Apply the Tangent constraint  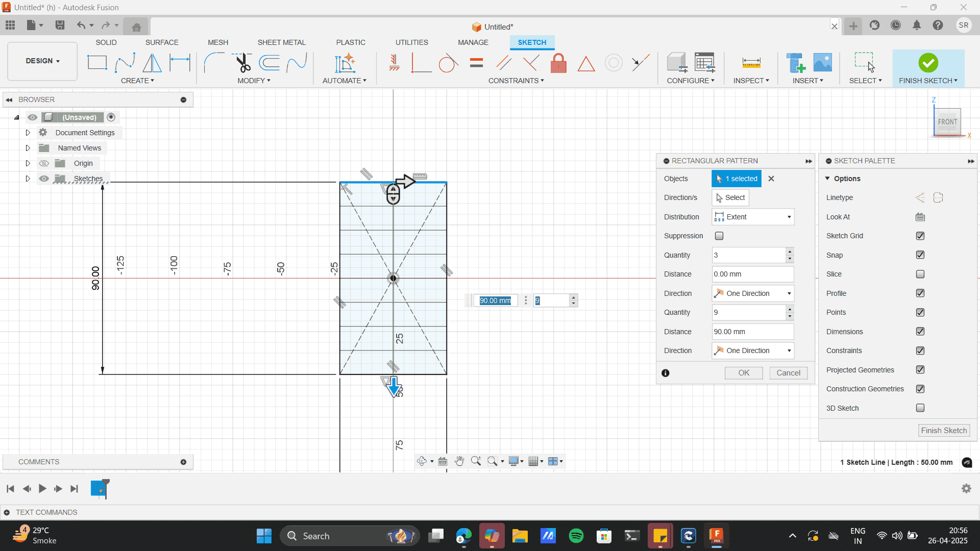pyautogui.click(x=448, y=63)
